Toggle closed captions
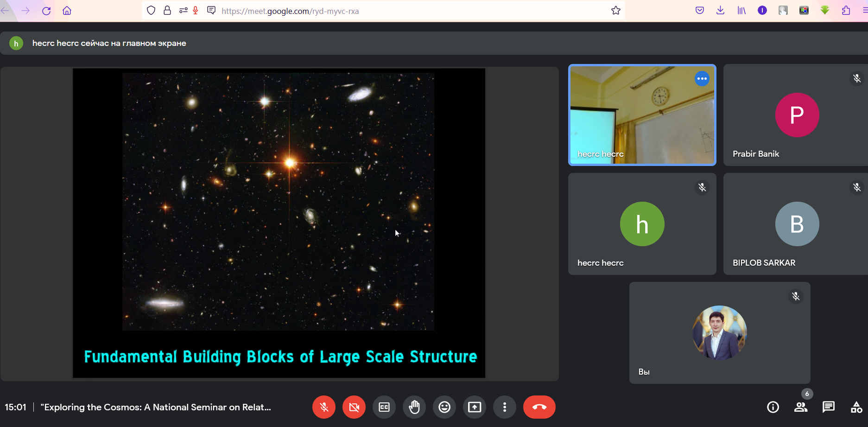Screen dimensions: 868x427 coord(384,407)
